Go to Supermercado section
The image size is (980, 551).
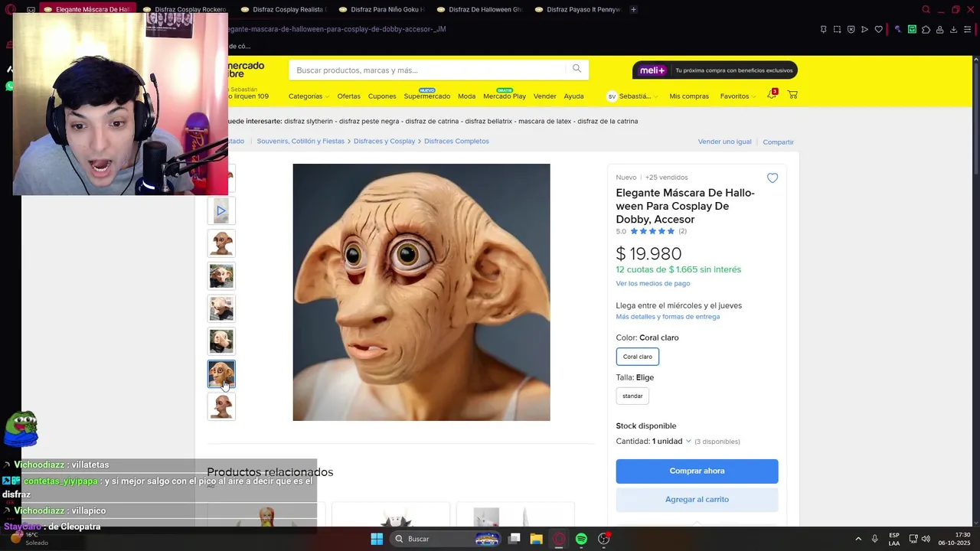[x=427, y=96]
